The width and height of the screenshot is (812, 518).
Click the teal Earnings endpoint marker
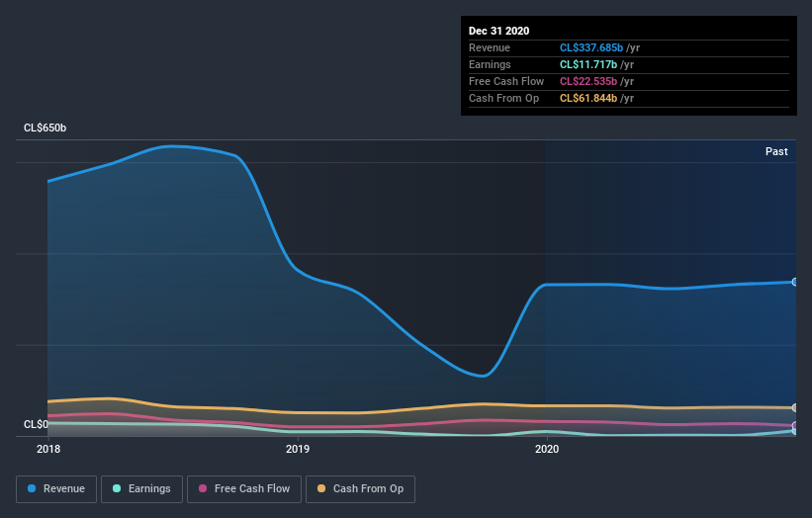click(795, 431)
